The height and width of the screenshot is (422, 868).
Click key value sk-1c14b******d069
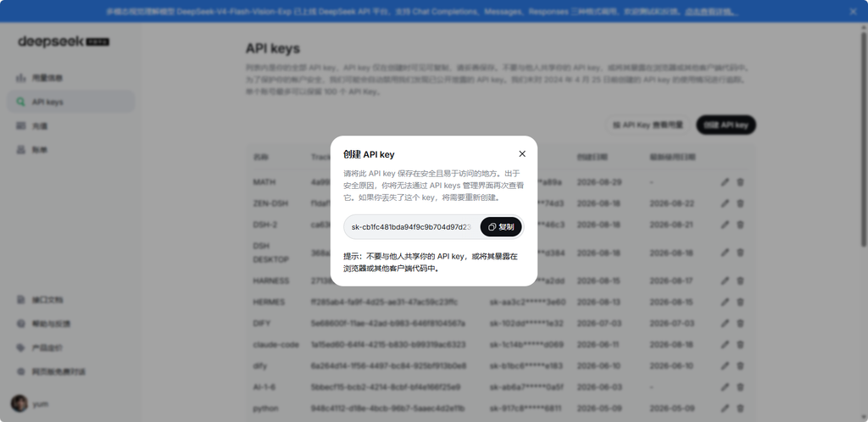pos(526,345)
